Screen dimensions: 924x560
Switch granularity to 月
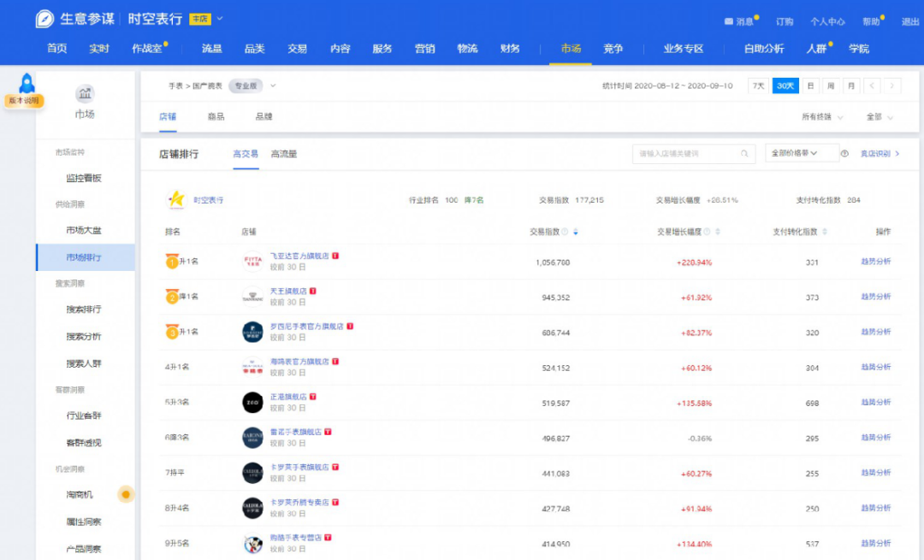pos(851,86)
